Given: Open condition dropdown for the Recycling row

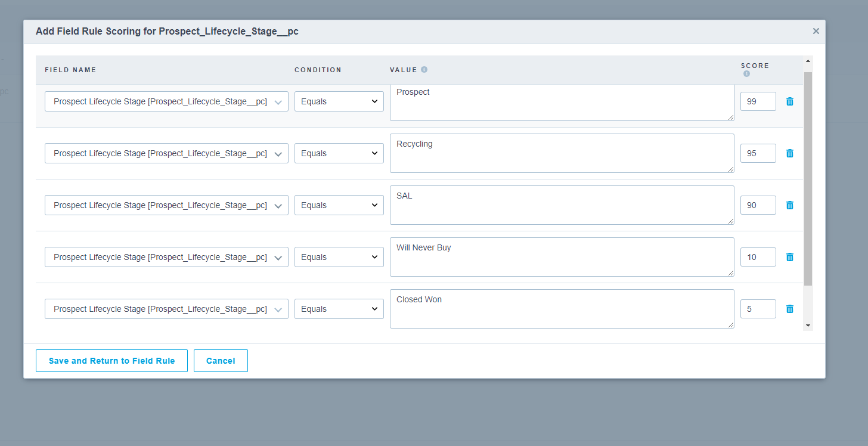Looking at the screenshot, I should click(x=339, y=153).
